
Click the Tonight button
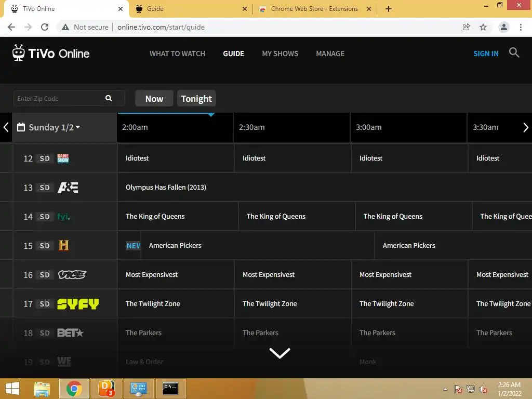click(x=196, y=98)
